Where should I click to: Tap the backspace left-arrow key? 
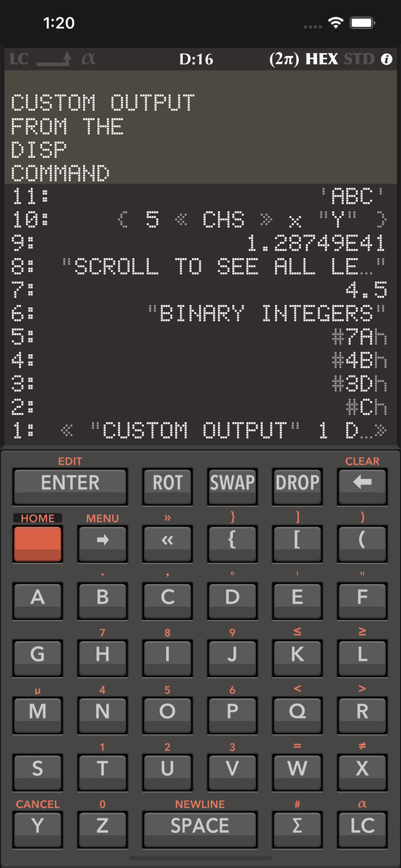coord(362,486)
